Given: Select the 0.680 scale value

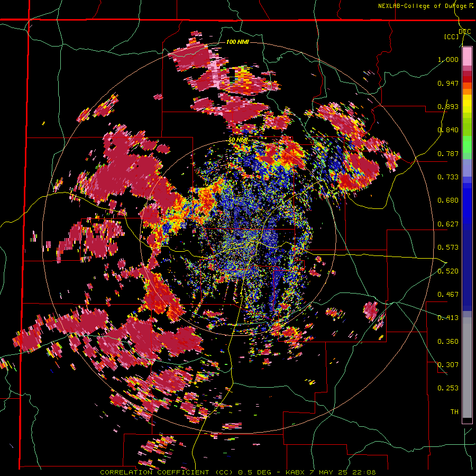Looking at the screenshot, I should click(x=448, y=200).
